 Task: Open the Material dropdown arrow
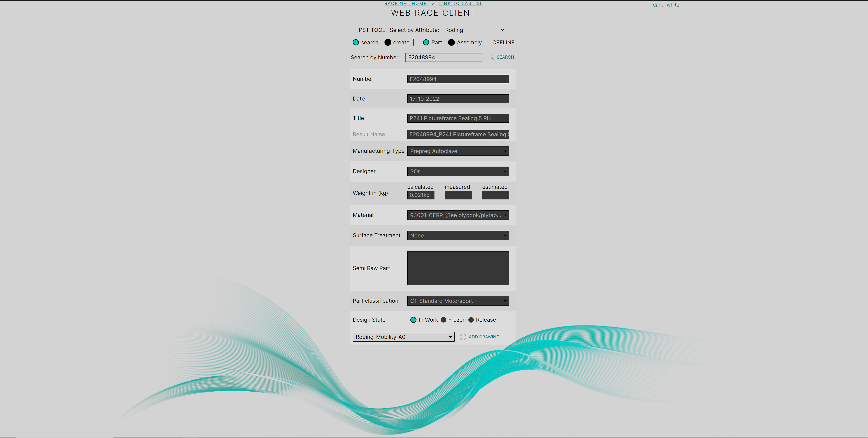[x=505, y=215]
